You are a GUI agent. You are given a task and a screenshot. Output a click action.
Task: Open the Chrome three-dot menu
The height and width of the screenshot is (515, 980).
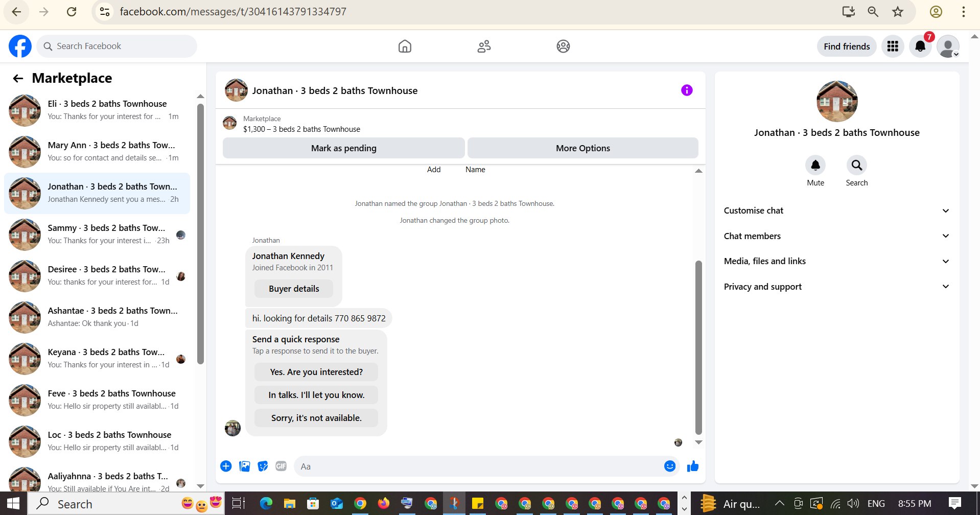[x=963, y=12]
